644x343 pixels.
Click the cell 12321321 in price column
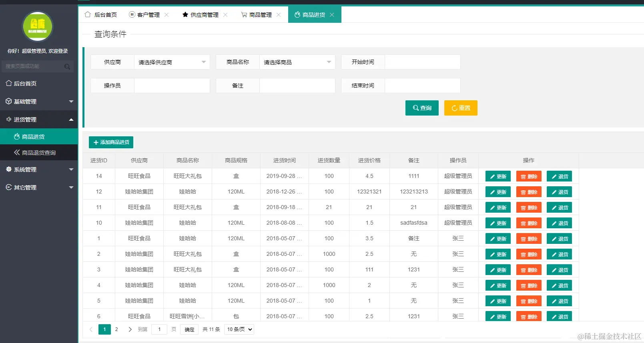pyautogui.click(x=369, y=191)
